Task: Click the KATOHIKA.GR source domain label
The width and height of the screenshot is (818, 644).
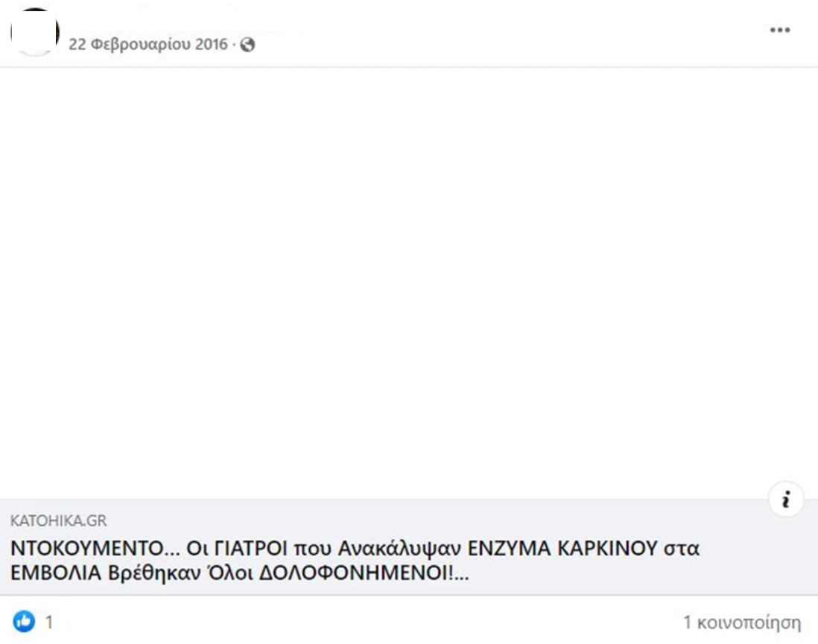Action: 58,521
